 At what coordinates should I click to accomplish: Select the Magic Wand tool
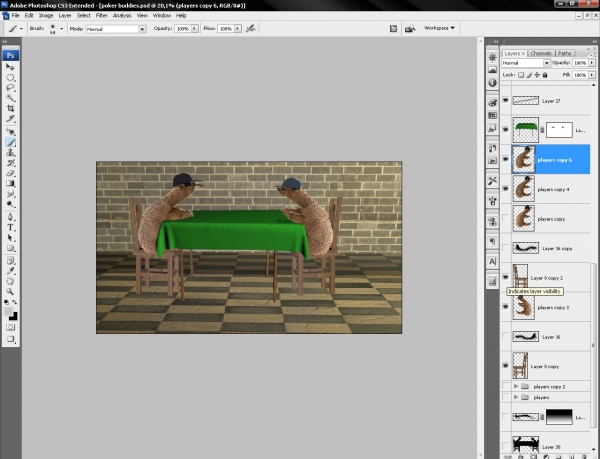10,98
